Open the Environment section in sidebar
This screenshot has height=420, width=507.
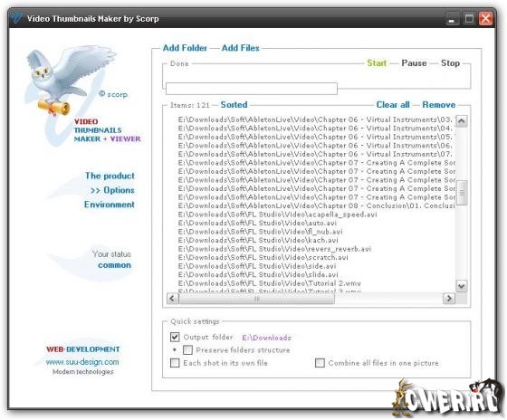click(x=110, y=205)
